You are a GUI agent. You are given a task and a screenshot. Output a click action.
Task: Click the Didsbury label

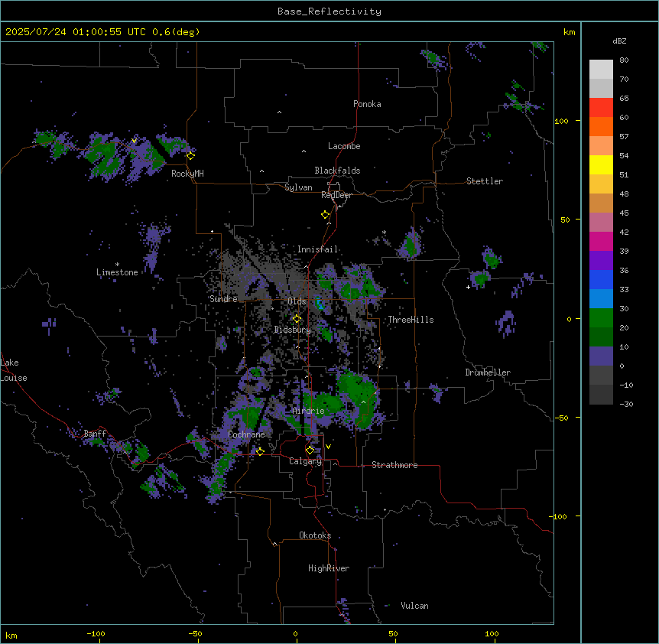point(293,330)
